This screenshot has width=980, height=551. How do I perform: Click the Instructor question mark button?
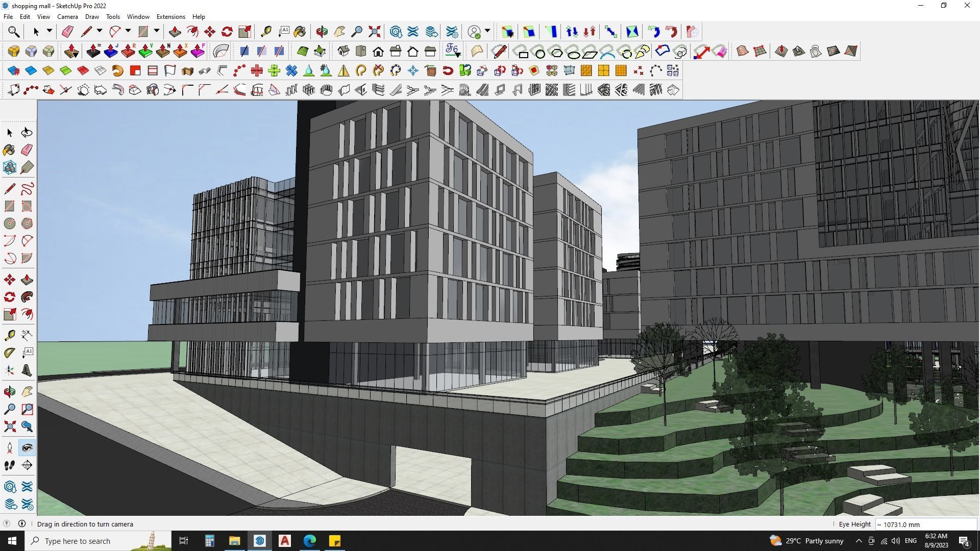(x=7, y=524)
